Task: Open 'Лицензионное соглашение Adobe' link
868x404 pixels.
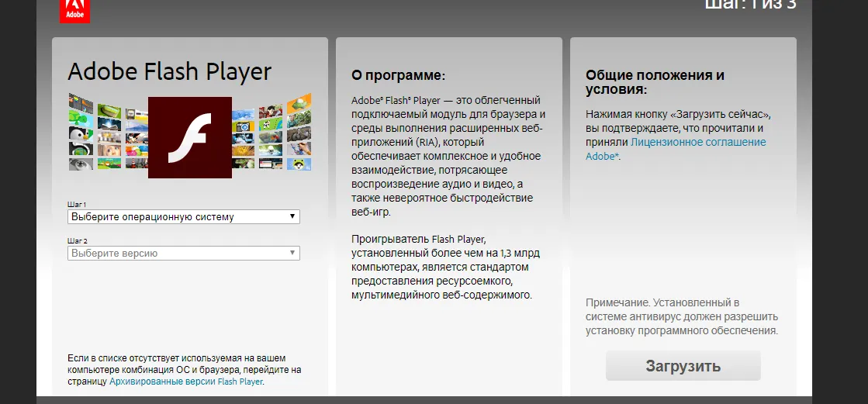Action: [676, 149]
